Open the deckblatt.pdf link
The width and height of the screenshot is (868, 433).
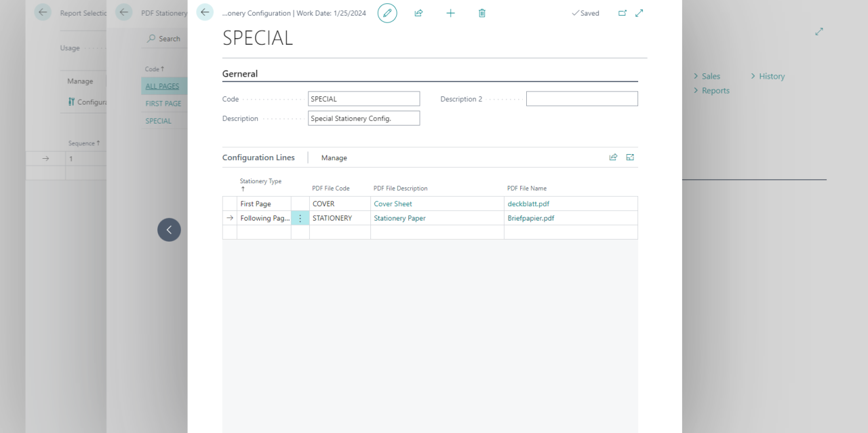click(x=528, y=204)
